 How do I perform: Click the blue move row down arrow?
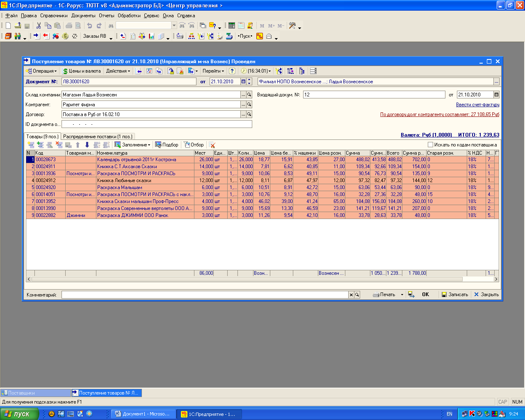(87, 145)
